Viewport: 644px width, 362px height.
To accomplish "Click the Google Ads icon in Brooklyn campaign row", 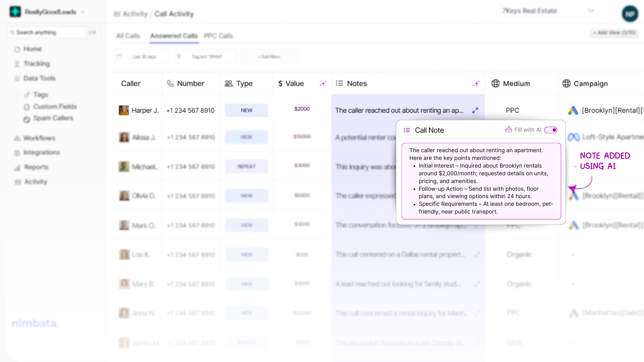I will click(x=573, y=110).
